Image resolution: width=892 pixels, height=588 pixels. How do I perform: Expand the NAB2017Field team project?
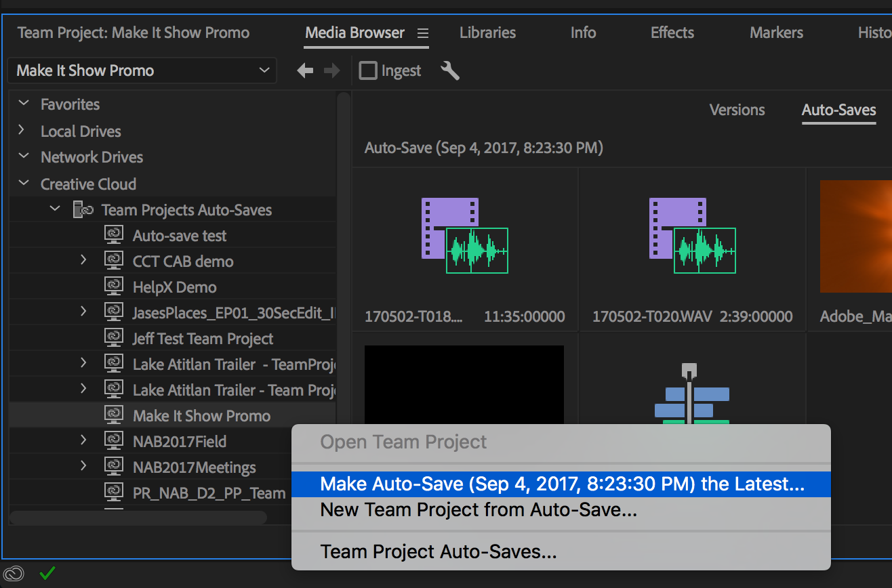coord(83,441)
